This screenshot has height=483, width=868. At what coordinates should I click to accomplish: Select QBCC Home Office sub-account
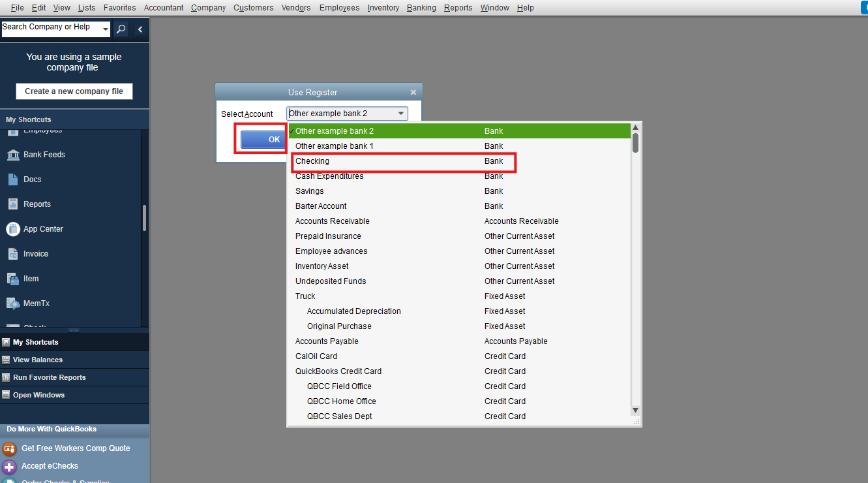pyautogui.click(x=459, y=401)
